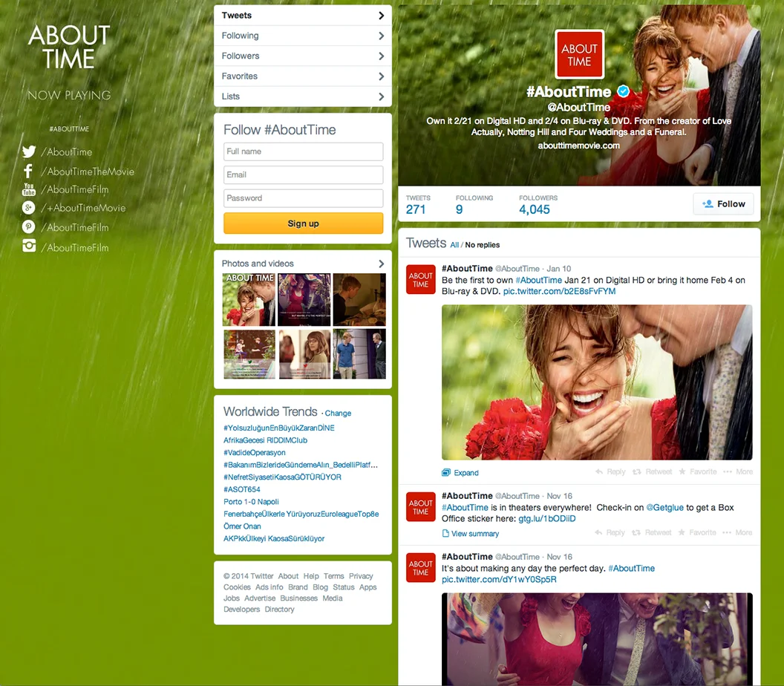The height and width of the screenshot is (686, 784).
Task: Reply to the Getglue check-in tweet
Action: 610,532
